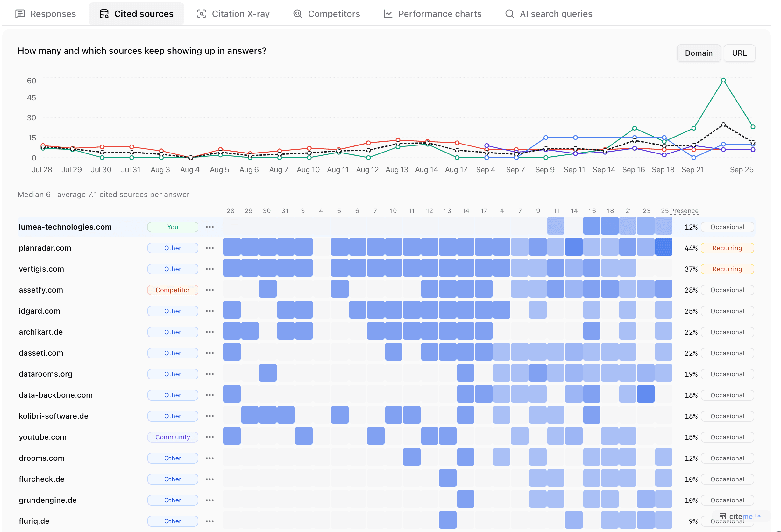Select the Cited sources tab
This screenshot has width=781, height=532.
137,14
